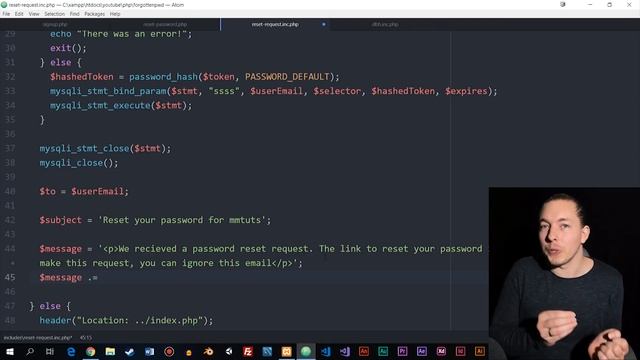
Task: Launch Microsoft Edge from the taskbar
Action: point(71,351)
